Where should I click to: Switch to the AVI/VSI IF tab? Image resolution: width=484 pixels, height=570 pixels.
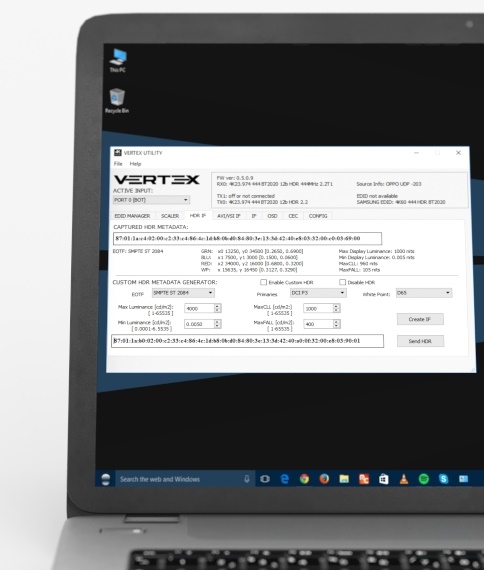tap(229, 216)
